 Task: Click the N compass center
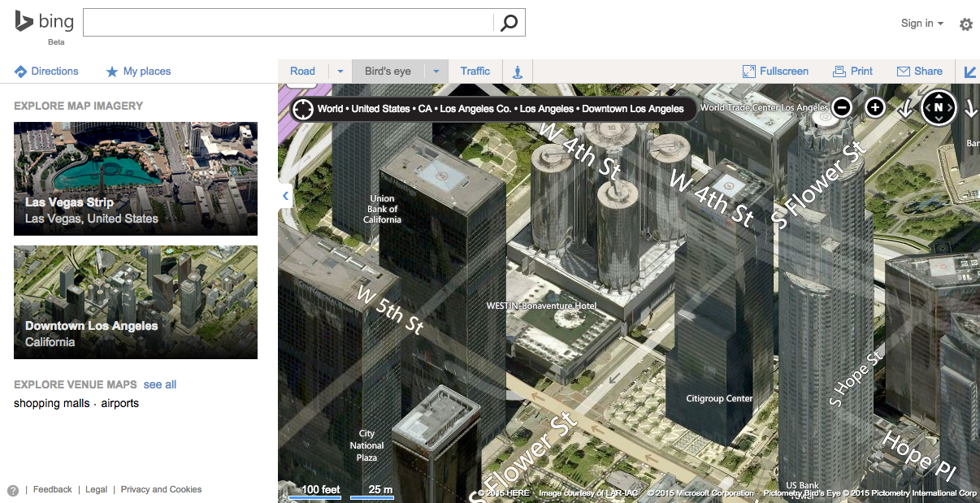pyautogui.click(x=939, y=106)
